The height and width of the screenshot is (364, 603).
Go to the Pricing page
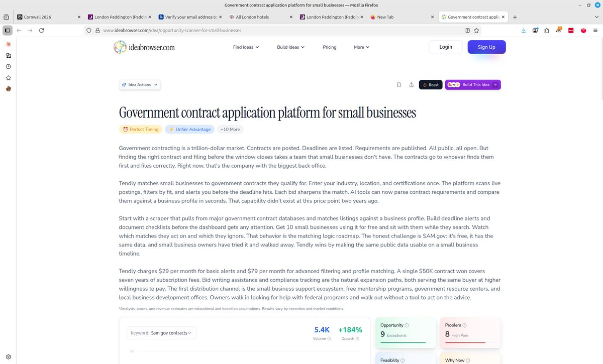point(330,47)
